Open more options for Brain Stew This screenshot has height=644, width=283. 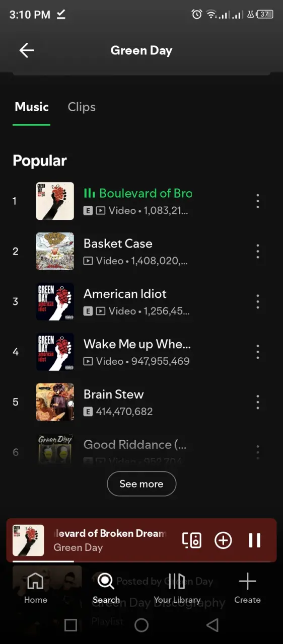pos(258,402)
